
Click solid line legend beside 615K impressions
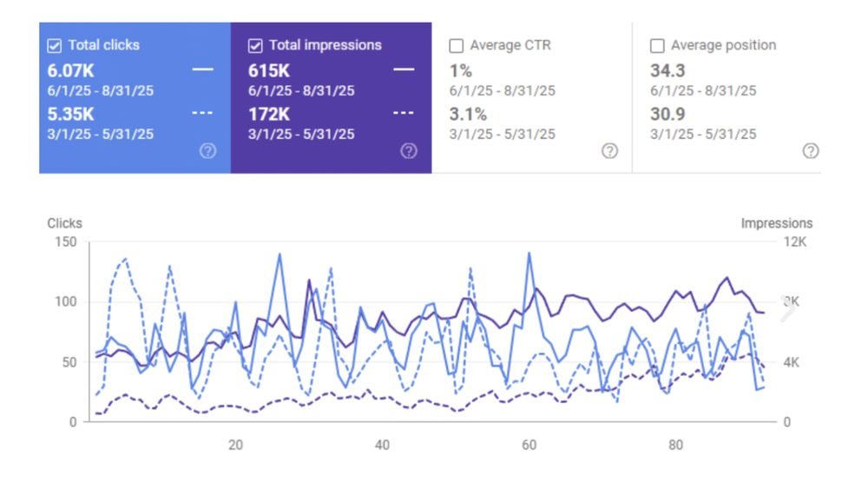click(404, 69)
